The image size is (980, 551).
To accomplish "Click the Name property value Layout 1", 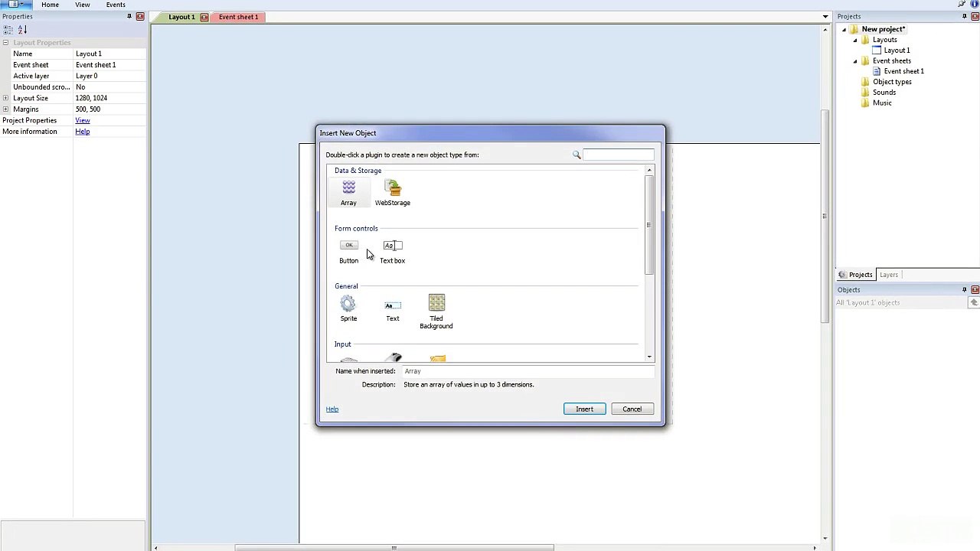I will pos(109,54).
